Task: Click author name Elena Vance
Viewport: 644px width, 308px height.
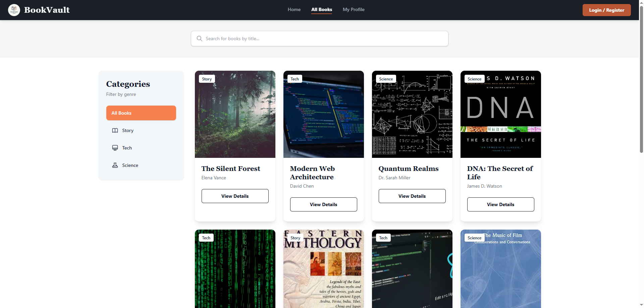Action: click(214, 178)
